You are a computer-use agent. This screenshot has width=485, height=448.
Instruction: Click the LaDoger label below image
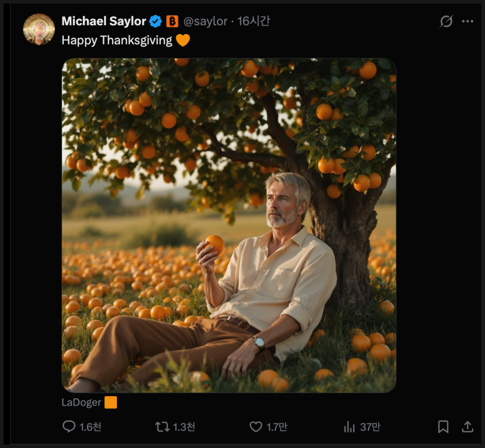click(x=81, y=402)
